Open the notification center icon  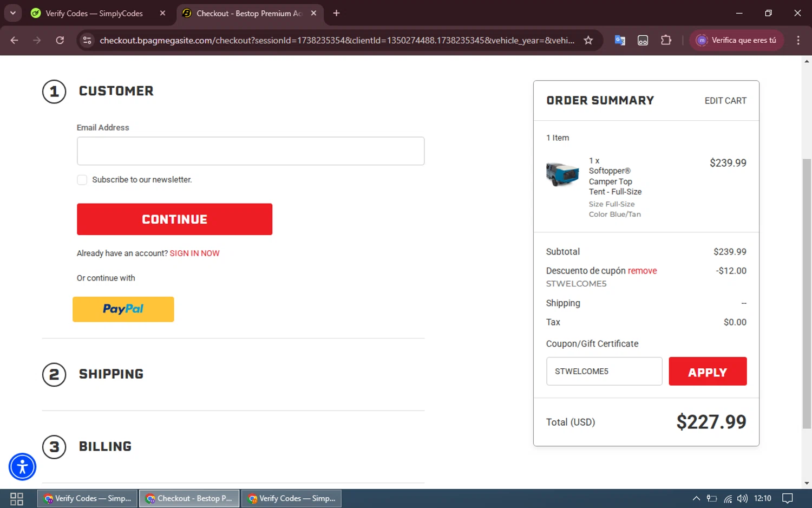click(x=788, y=499)
